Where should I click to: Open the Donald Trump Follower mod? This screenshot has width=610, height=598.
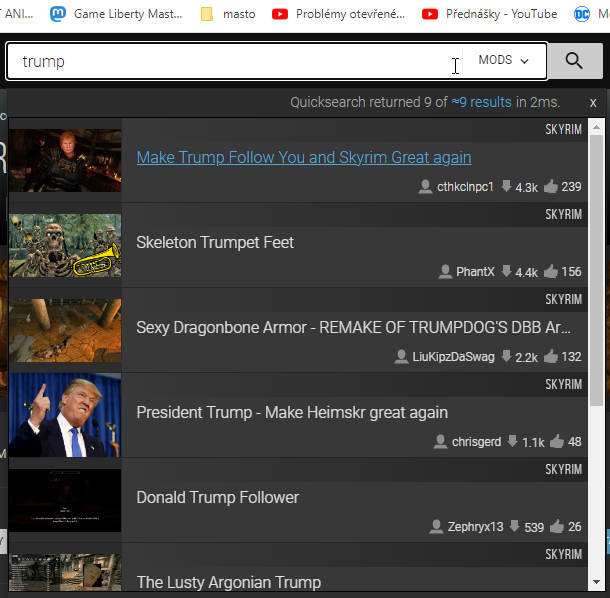point(217,498)
